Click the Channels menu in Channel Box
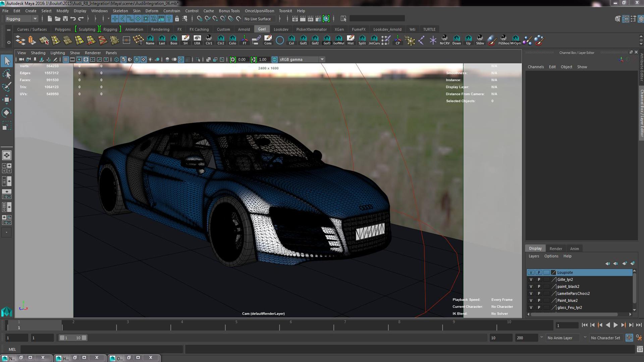Viewport: 644px width, 362px height. pos(535,67)
